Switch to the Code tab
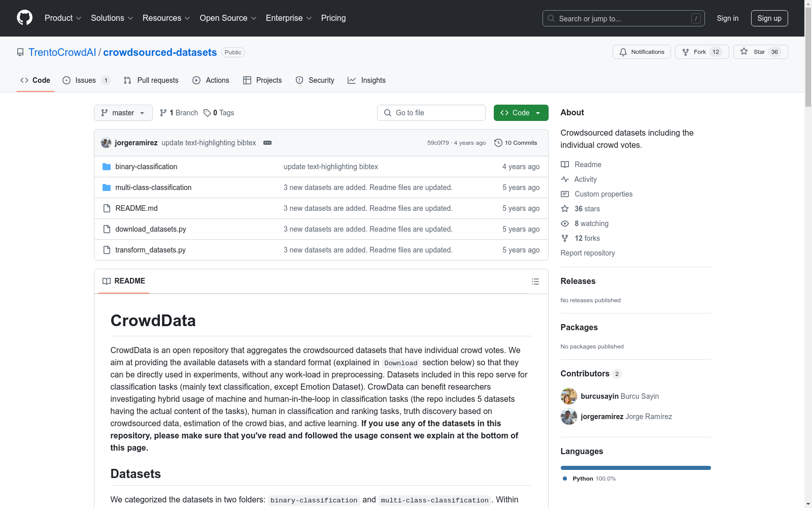Image resolution: width=812 pixels, height=508 pixels. [36, 80]
